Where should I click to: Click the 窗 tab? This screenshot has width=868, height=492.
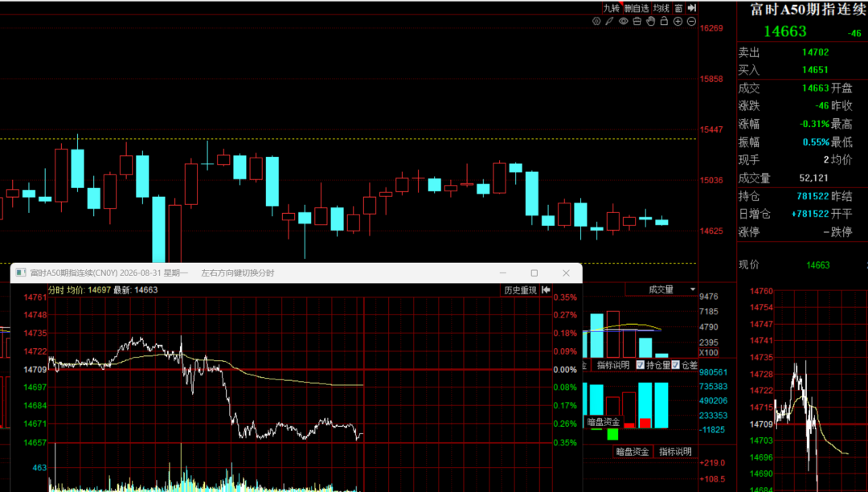coord(678,8)
